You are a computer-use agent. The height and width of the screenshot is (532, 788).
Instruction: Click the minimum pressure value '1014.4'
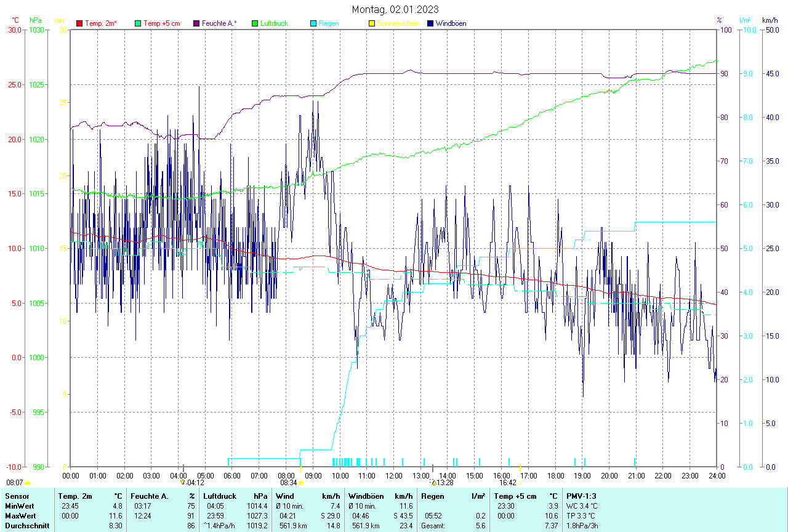pyautogui.click(x=257, y=506)
